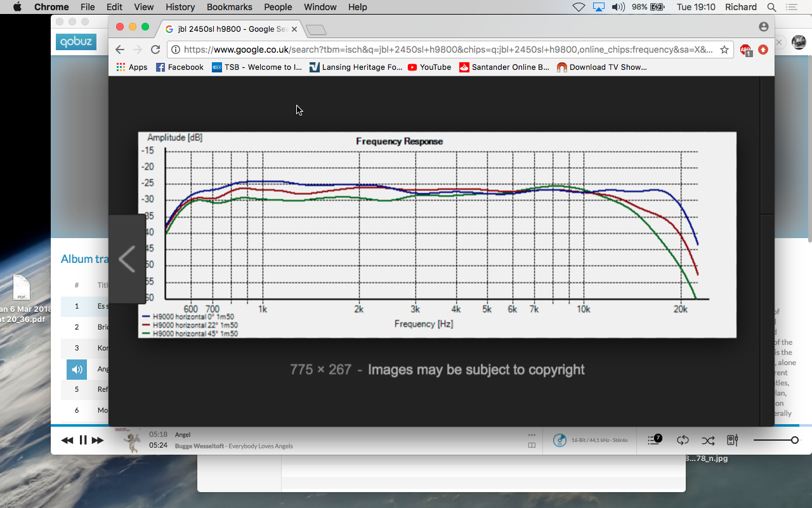812x508 pixels.
Task: Click the Qobuz logo
Action: pyautogui.click(x=76, y=42)
